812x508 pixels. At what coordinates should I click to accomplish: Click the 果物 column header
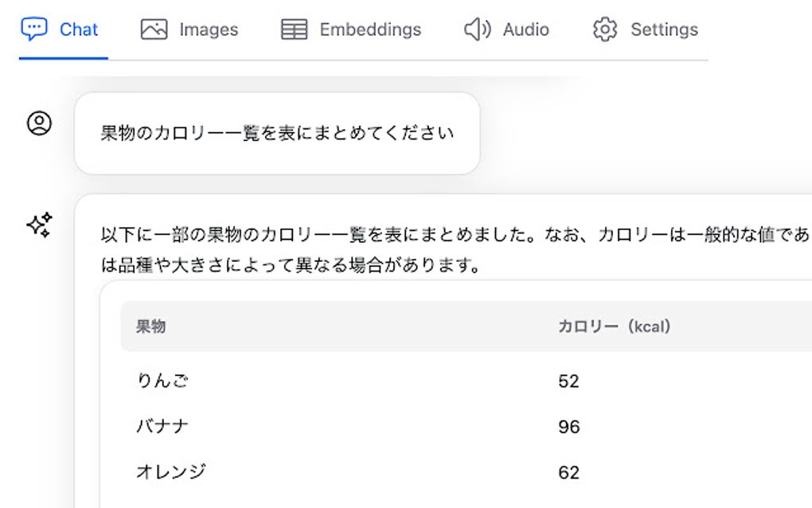[x=151, y=326]
